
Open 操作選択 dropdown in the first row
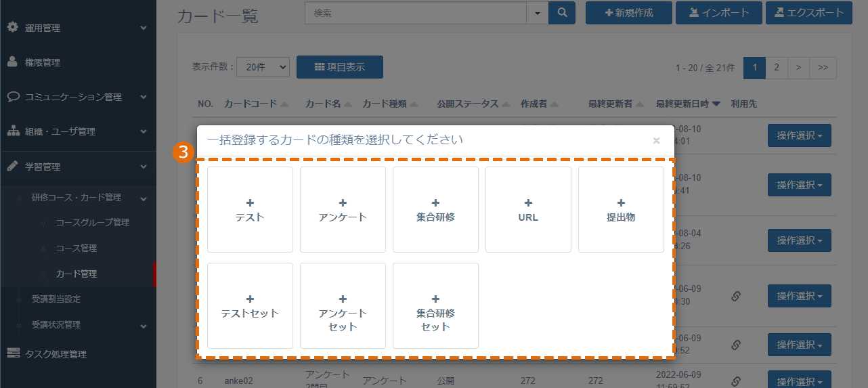799,135
